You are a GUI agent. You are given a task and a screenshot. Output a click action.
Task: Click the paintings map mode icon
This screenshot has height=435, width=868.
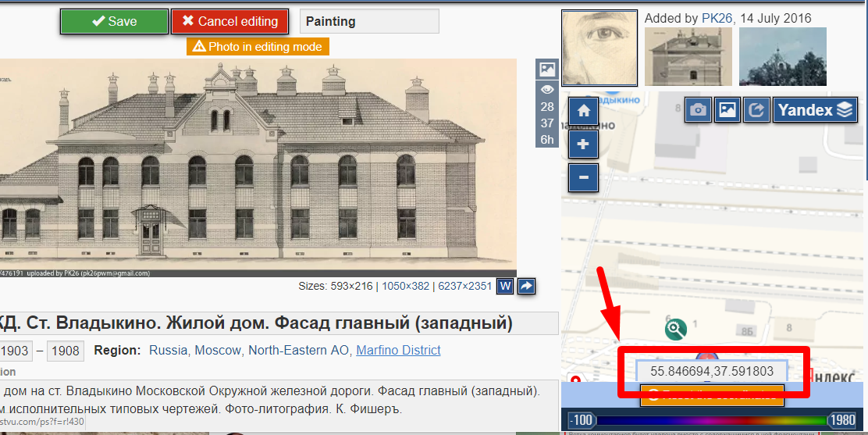(x=727, y=109)
